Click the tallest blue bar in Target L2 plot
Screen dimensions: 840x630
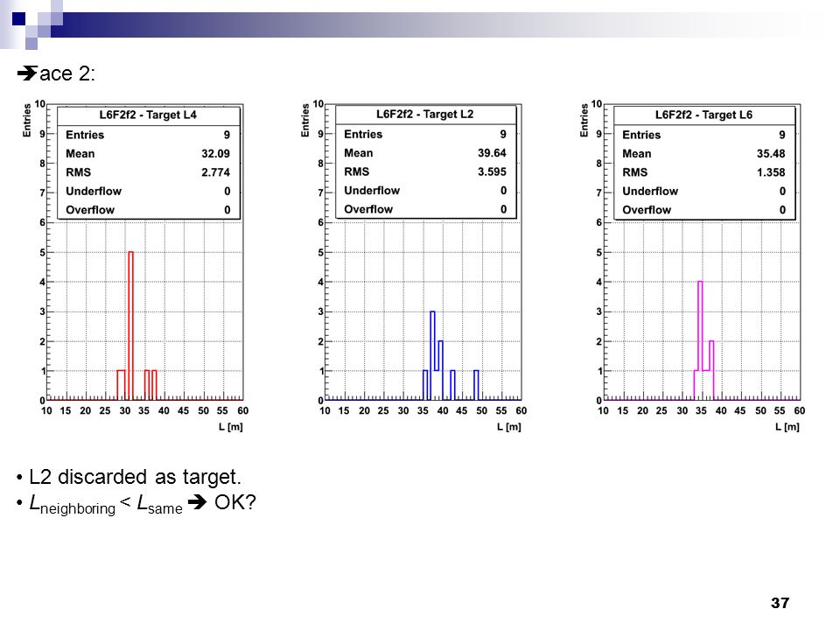coord(432,355)
